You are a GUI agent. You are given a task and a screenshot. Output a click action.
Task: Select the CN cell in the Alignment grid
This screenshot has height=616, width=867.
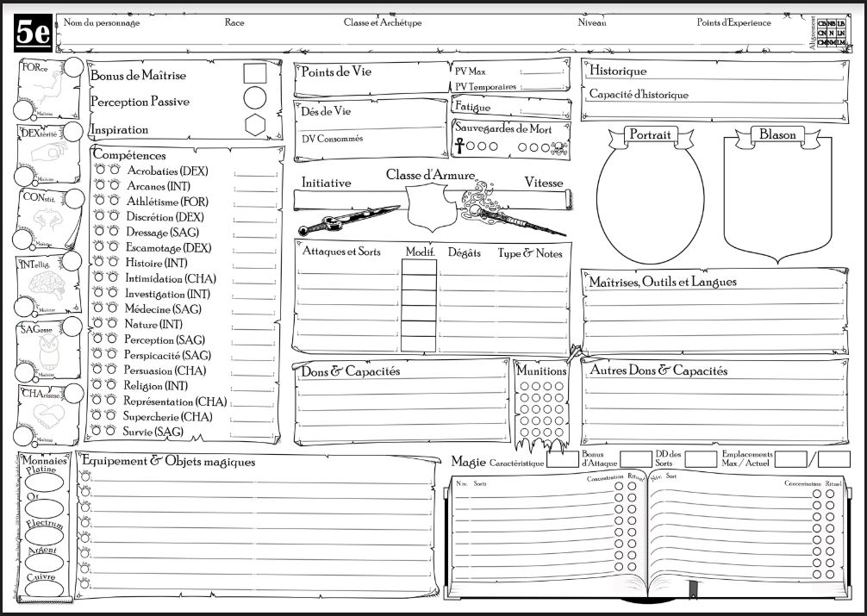coord(820,33)
